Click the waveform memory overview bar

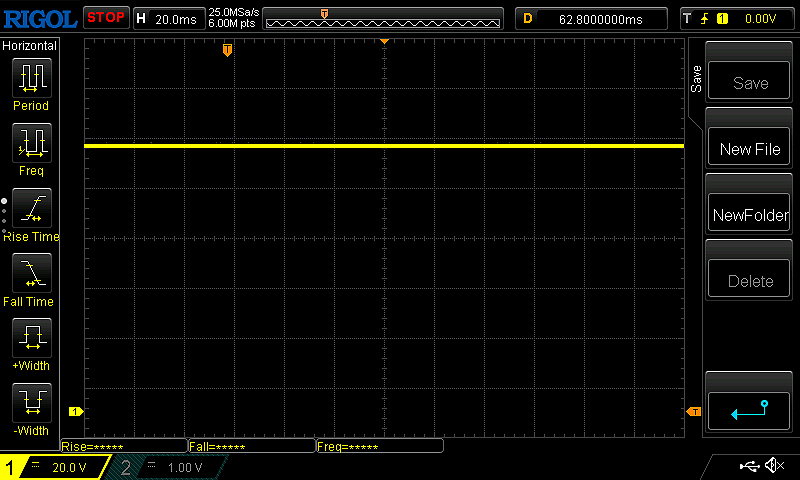pyautogui.click(x=383, y=19)
